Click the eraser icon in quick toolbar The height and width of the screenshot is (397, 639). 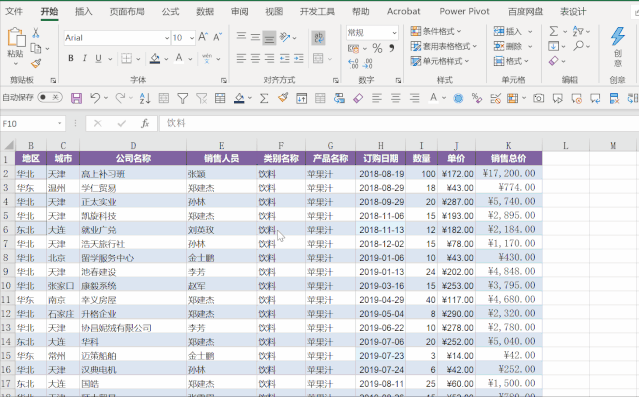[358, 98]
